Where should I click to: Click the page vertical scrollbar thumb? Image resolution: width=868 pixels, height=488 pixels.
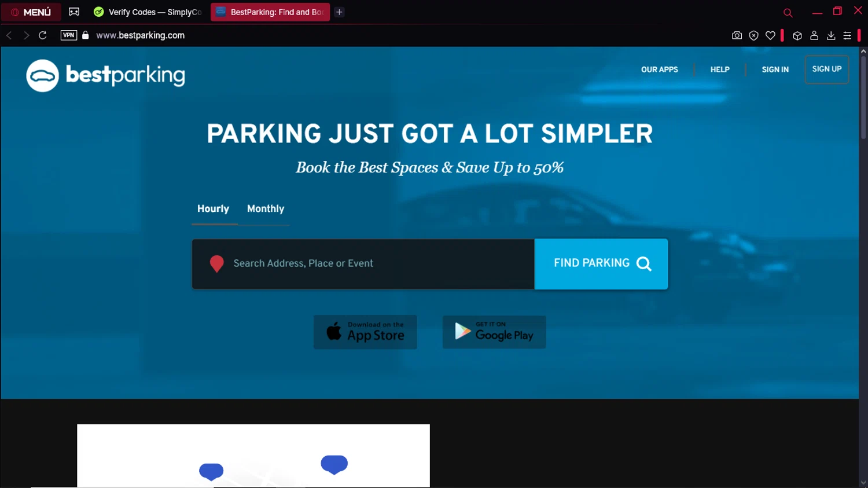863,98
